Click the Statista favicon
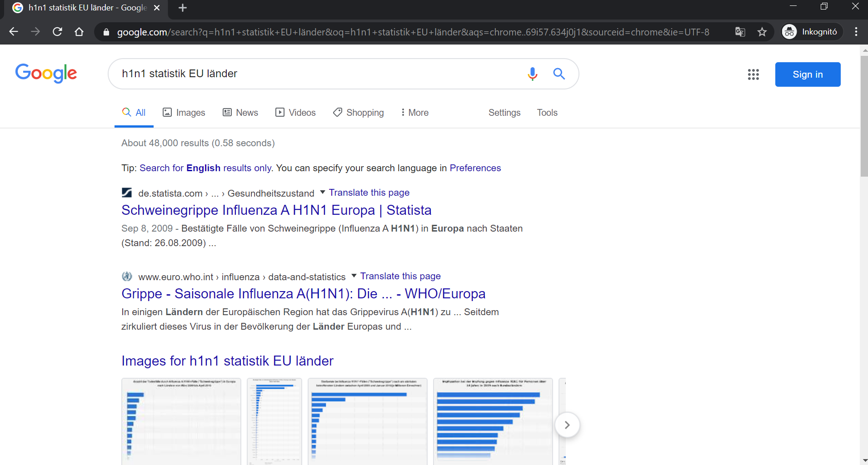This screenshot has height=465, width=868. [127, 193]
